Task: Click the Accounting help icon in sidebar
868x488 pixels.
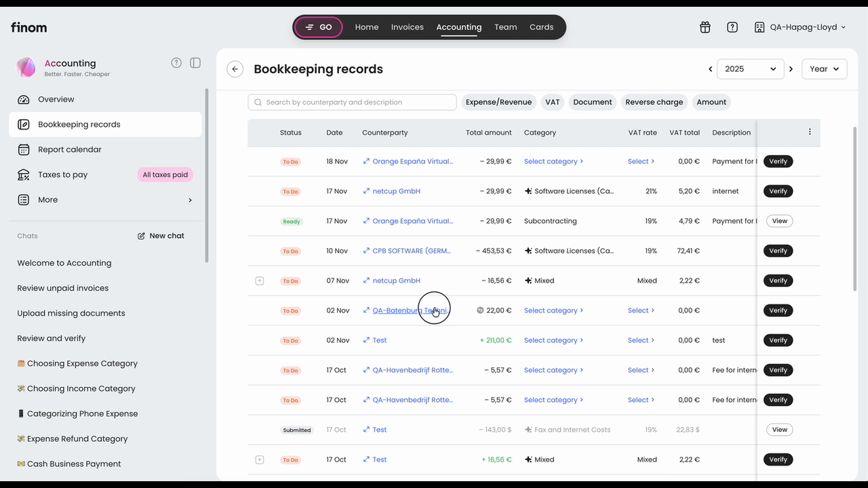Action: point(176,63)
